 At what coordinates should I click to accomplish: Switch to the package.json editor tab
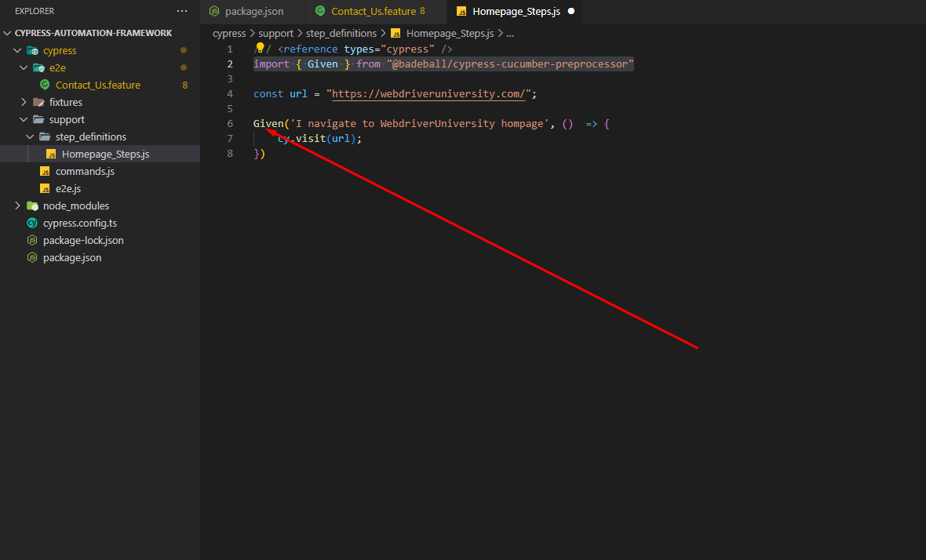click(x=253, y=11)
